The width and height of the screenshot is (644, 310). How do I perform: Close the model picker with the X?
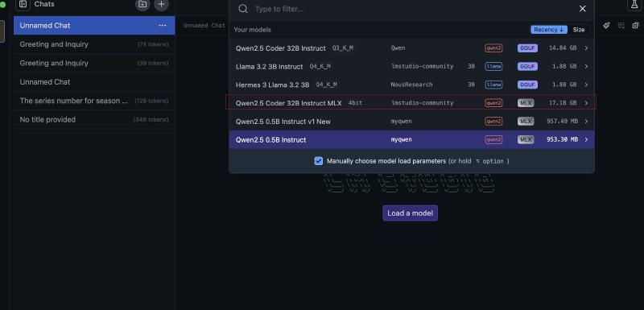(x=582, y=9)
